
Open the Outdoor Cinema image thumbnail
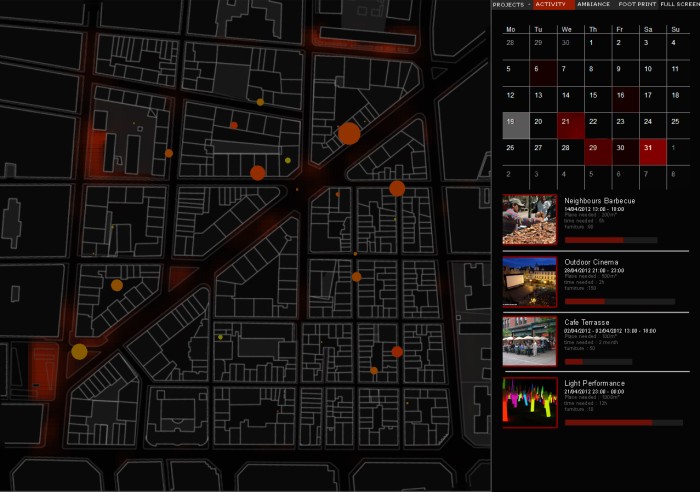tap(529, 281)
